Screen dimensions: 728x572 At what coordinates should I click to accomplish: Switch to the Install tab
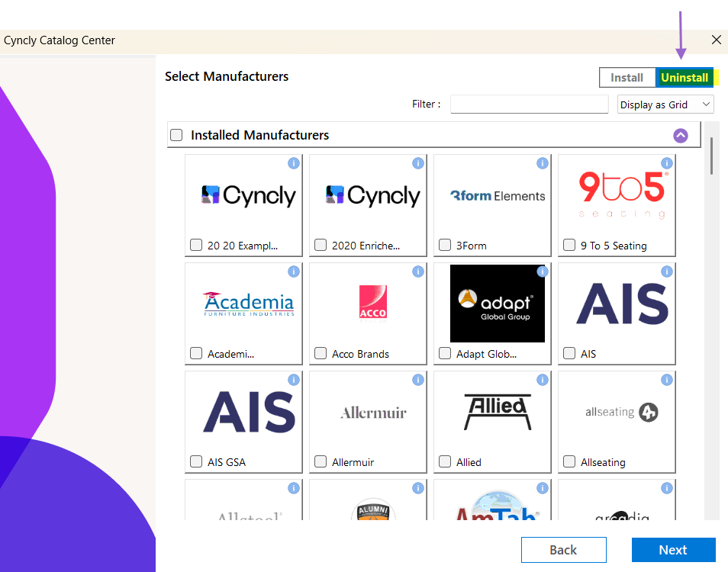pos(627,78)
